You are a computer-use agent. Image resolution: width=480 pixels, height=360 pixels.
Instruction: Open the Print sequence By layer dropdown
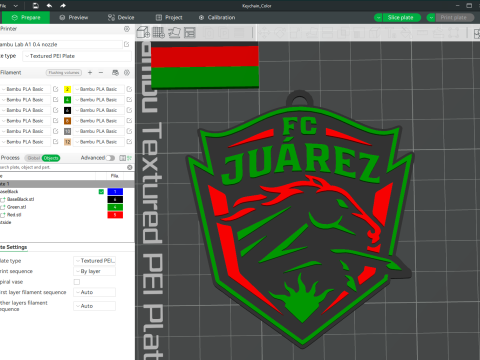94,271
